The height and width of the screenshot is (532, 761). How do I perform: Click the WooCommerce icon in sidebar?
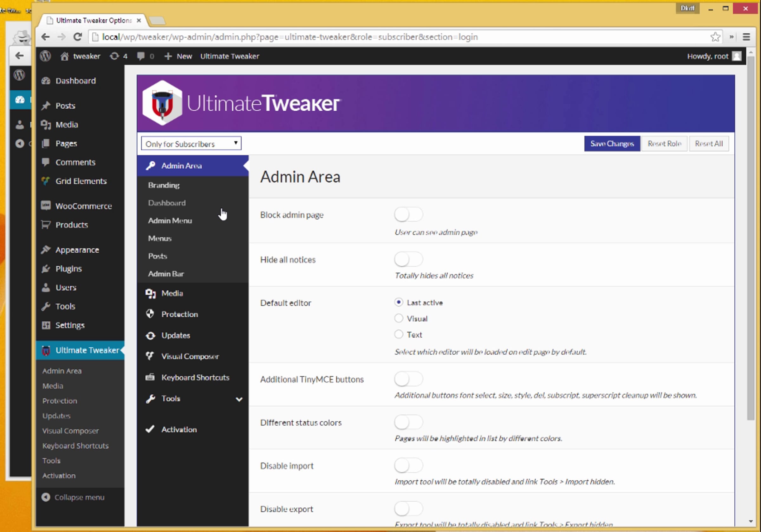tap(46, 206)
